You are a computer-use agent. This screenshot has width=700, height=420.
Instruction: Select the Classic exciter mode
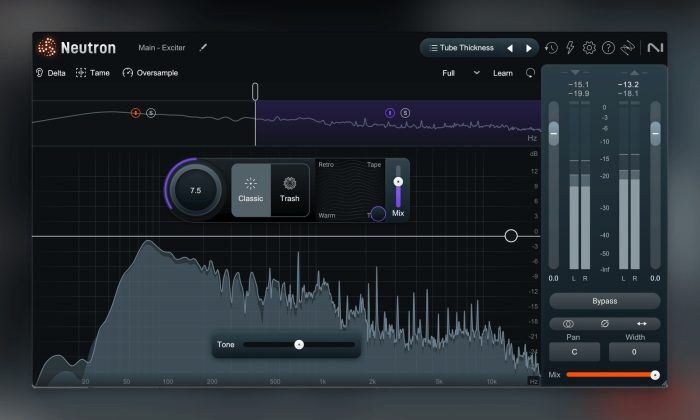click(251, 189)
